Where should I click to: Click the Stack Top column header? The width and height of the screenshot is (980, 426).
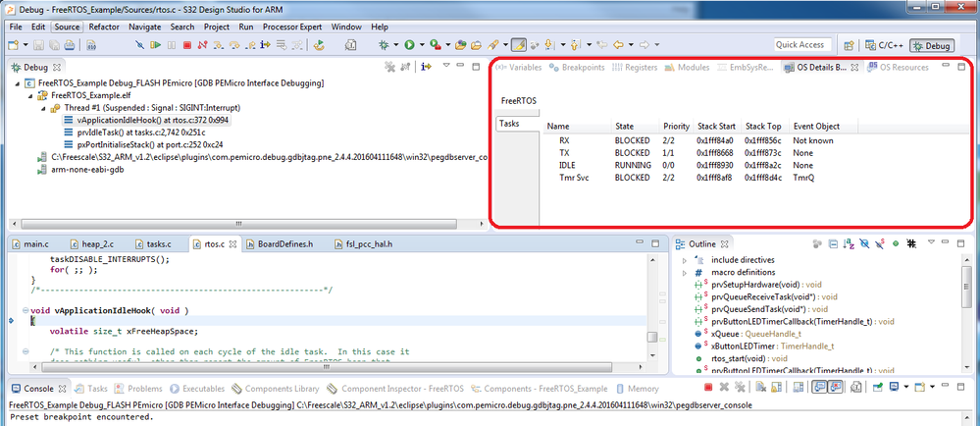click(x=764, y=127)
